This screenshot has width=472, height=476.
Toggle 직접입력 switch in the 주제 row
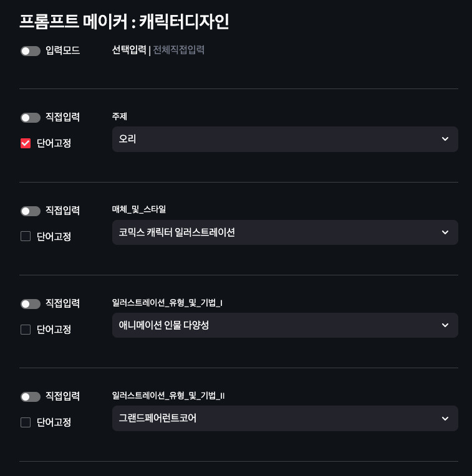tap(30, 118)
